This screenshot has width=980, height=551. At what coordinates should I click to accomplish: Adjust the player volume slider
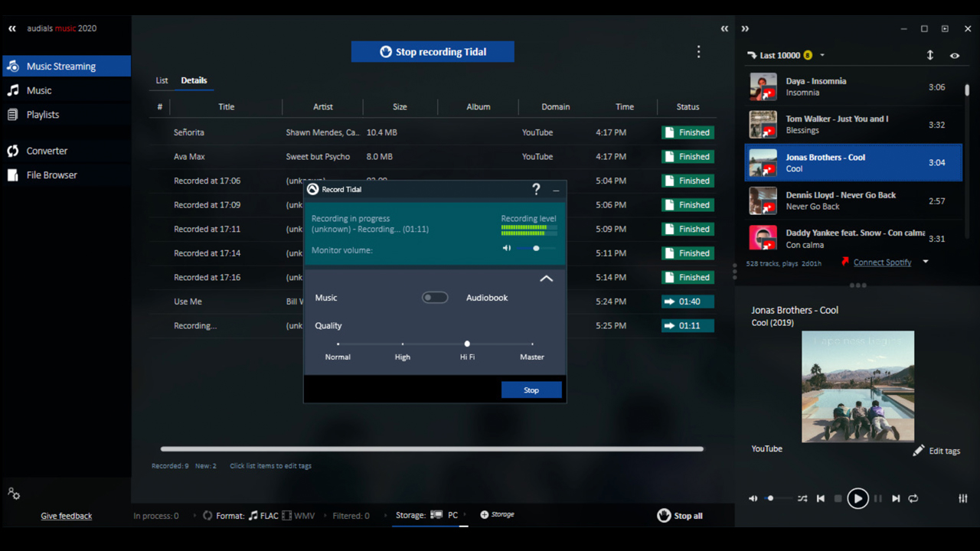point(778,498)
